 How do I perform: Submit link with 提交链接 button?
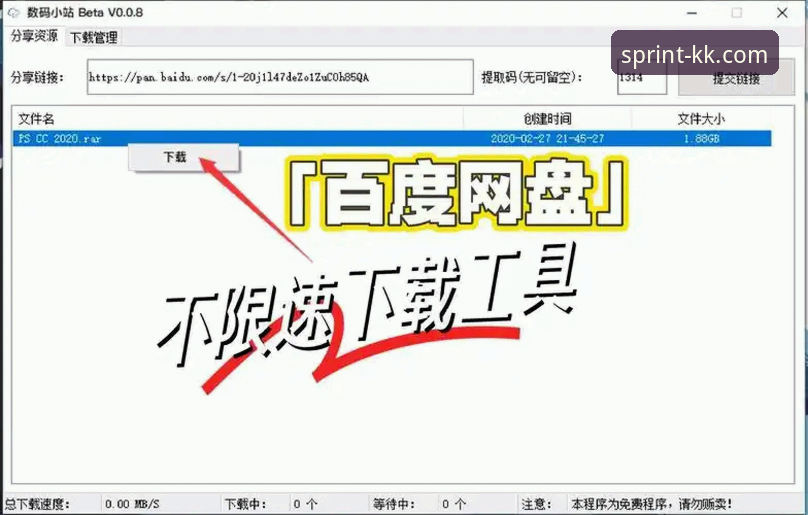[x=736, y=78]
